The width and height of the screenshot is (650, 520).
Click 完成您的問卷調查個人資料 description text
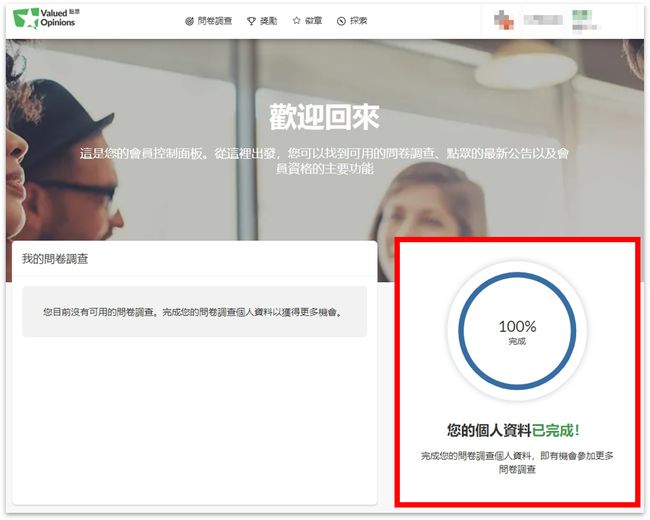pos(517,462)
